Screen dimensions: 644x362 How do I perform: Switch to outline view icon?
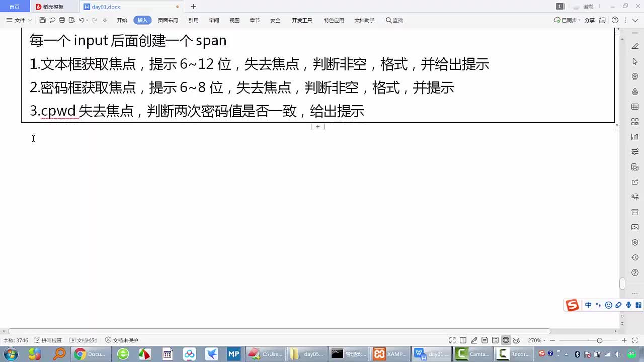click(495, 340)
